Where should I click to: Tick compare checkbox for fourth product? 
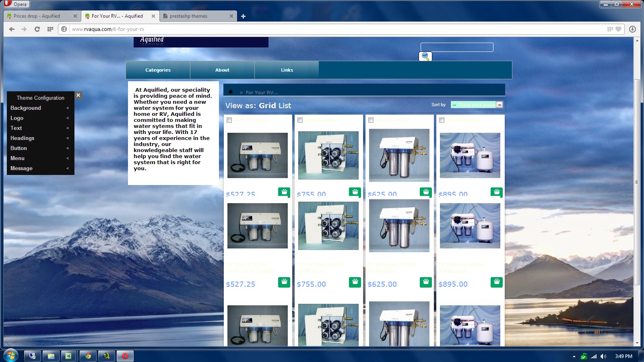442,120
